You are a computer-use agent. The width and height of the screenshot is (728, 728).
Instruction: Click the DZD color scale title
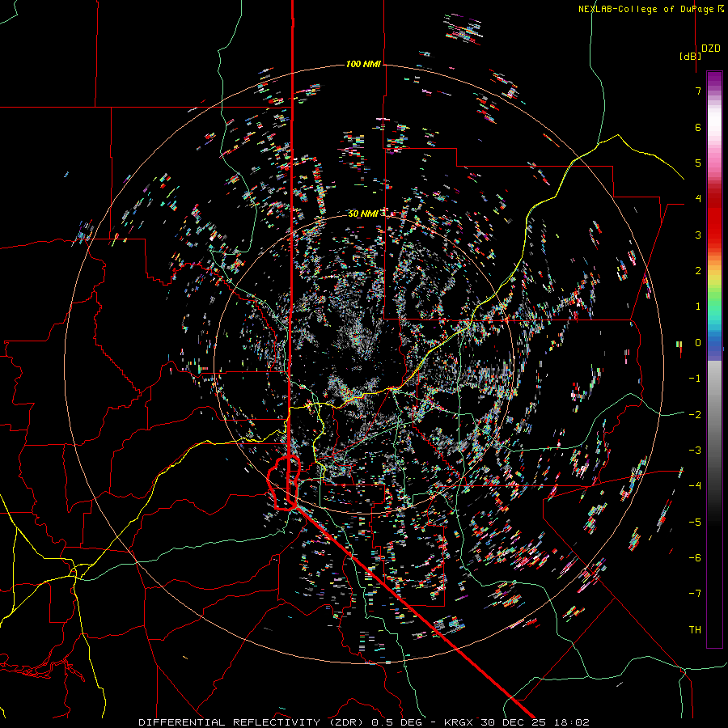pos(711,48)
